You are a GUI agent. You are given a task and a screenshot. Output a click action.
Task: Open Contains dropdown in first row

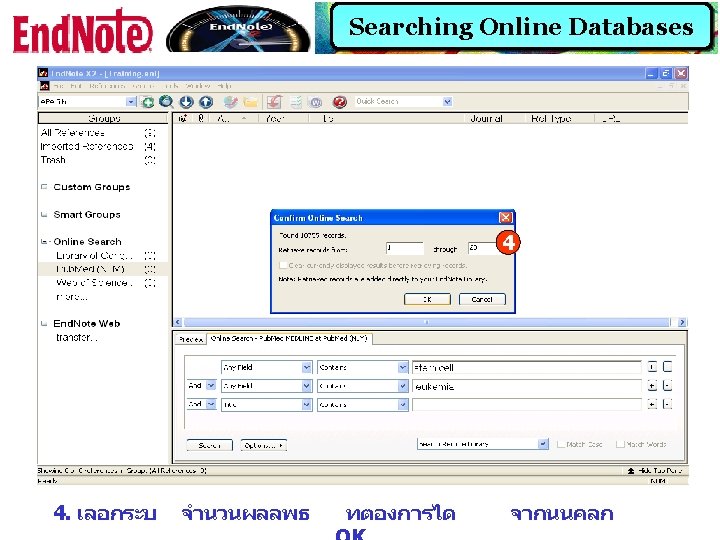pyautogui.click(x=403, y=367)
